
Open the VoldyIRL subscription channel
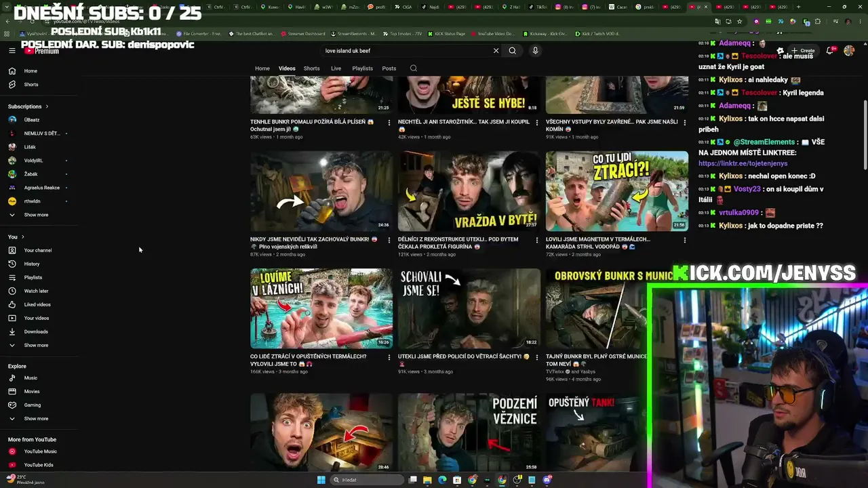[x=33, y=161]
